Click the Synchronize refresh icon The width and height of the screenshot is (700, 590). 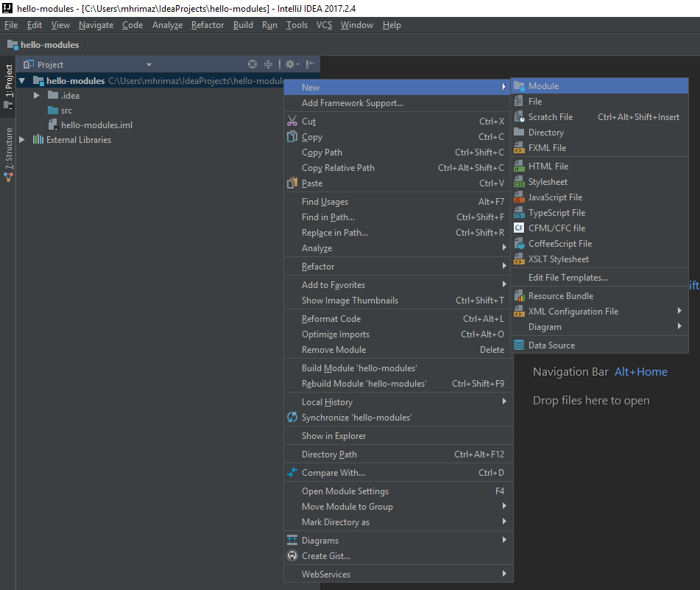(292, 418)
